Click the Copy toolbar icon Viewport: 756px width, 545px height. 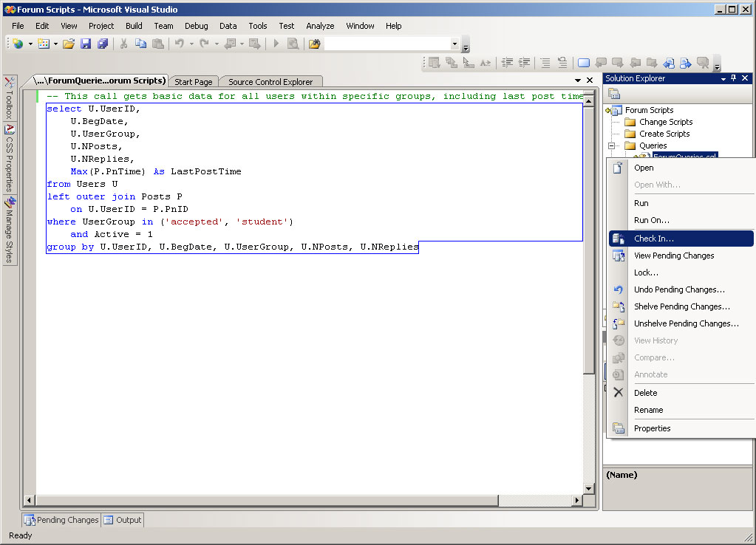pyautogui.click(x=141, y=44)
